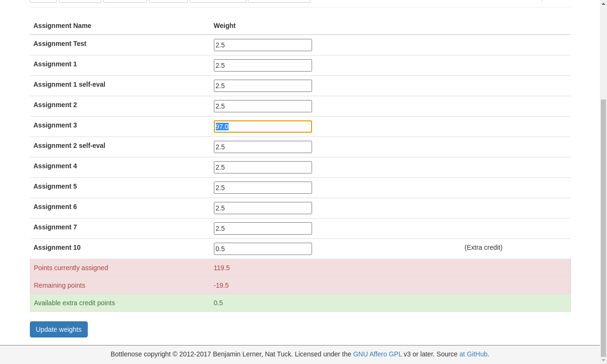Edit the Assignment 2 self-eval weight input

[263, 147]
